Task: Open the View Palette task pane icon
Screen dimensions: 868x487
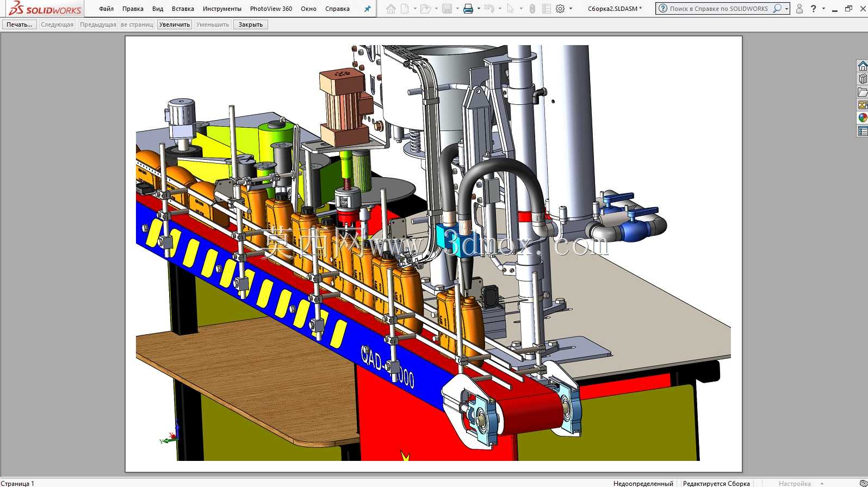Action: pos(863,105)
